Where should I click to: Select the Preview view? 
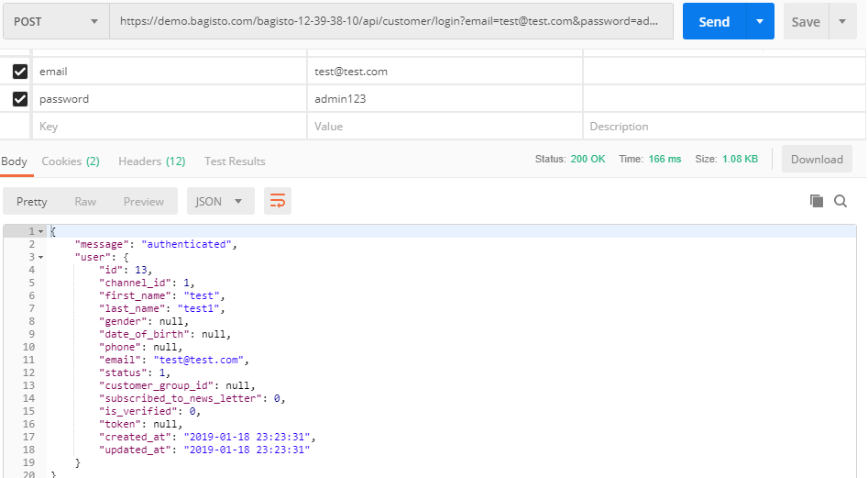[x=144, y=201]
